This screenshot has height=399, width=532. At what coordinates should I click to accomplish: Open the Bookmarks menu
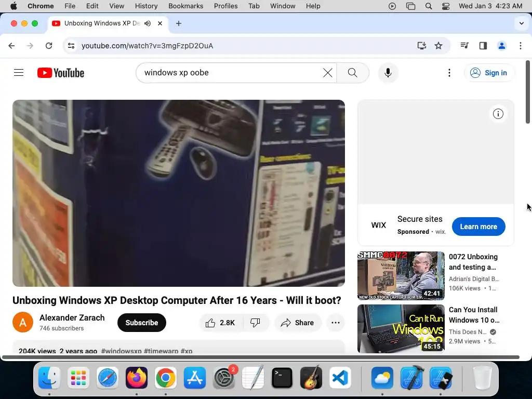(x=185, y=6)
